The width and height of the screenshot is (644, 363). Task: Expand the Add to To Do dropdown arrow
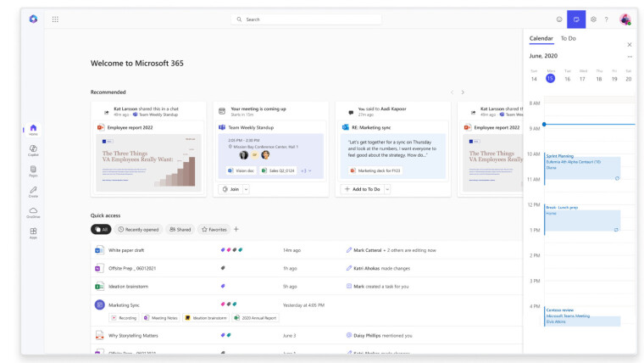387,189
